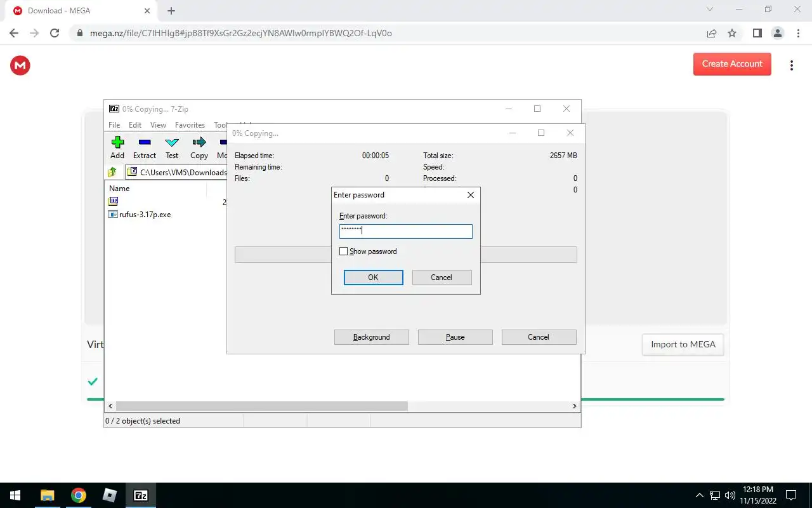Click the 7-Zip path address field

[177, 172]
